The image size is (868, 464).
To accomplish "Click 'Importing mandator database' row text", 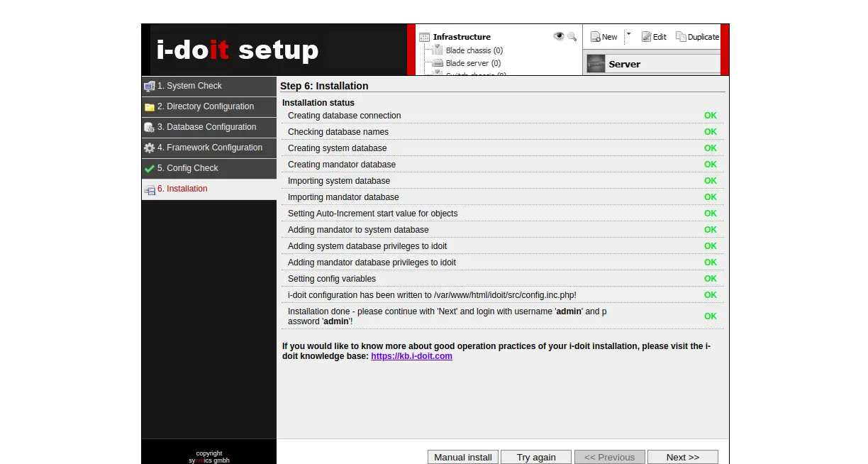I will (343, 197).
